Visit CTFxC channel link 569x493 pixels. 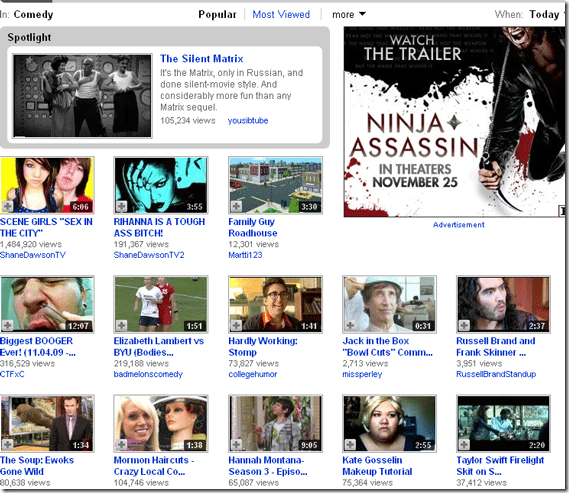click(12, 374)
